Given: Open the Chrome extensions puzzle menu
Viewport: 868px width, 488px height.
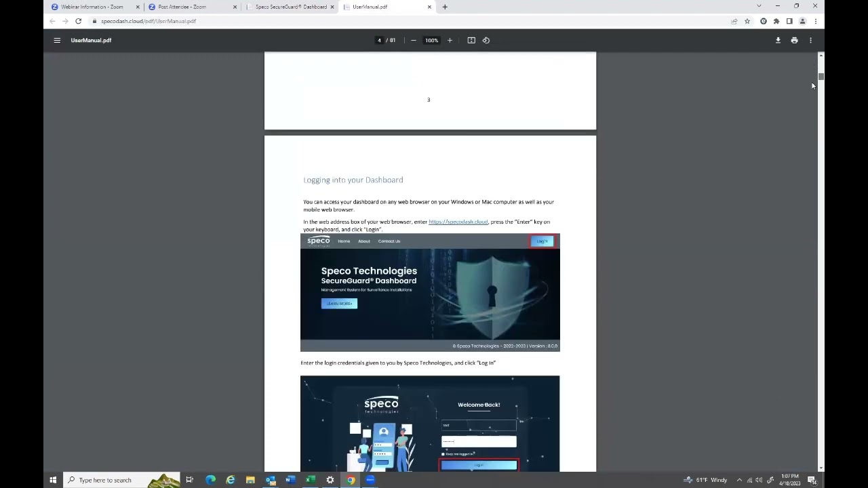Looking at the screenshot, I should 776,21.
